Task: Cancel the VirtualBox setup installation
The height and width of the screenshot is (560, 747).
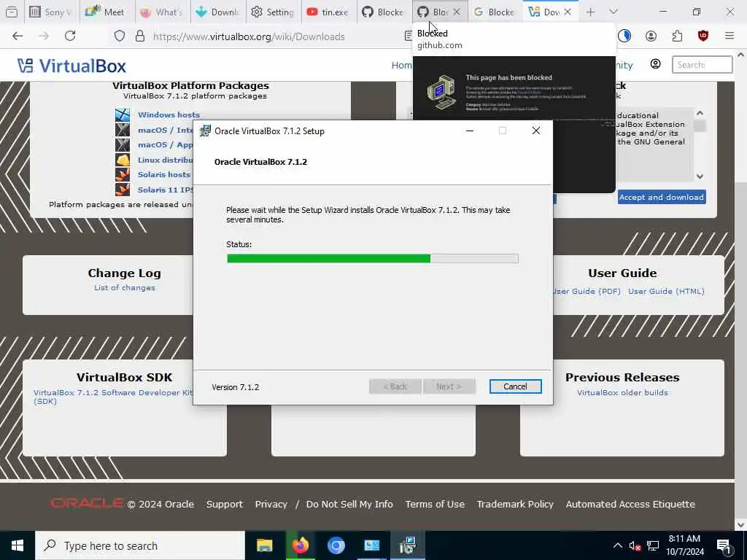Action: point(515,386)
